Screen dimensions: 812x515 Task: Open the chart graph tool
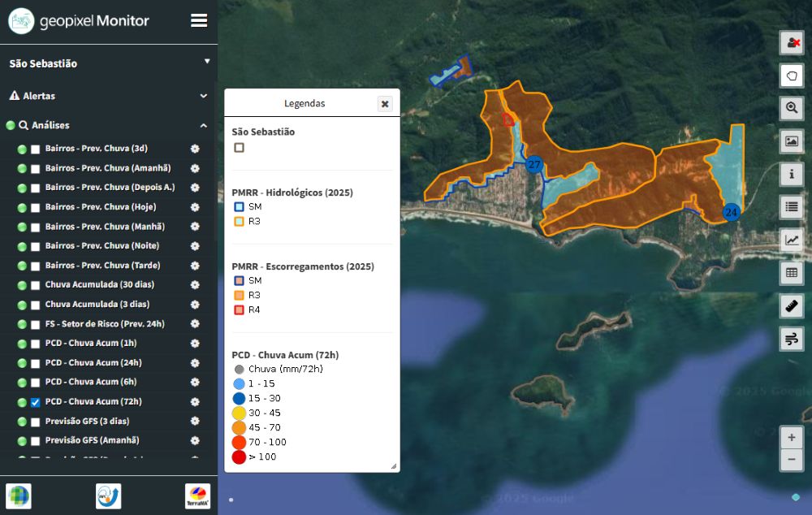pos(792,240)
